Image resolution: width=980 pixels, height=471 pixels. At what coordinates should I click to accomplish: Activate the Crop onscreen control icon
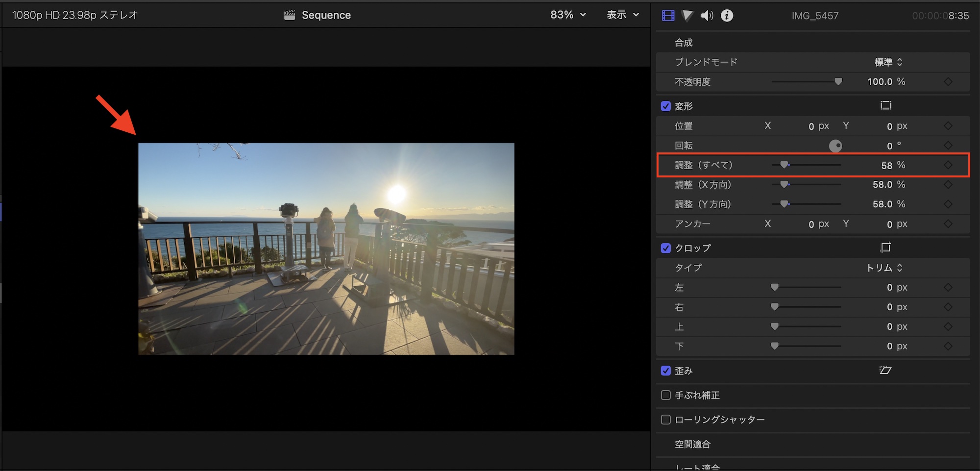[x=885, y=248]
